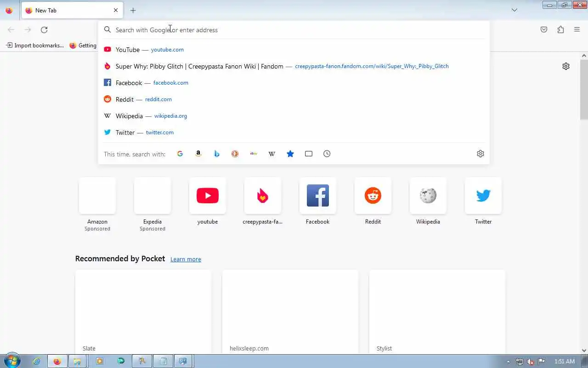
Task: Open the Stylist Pocket story card
Action: tap(437, 312)
